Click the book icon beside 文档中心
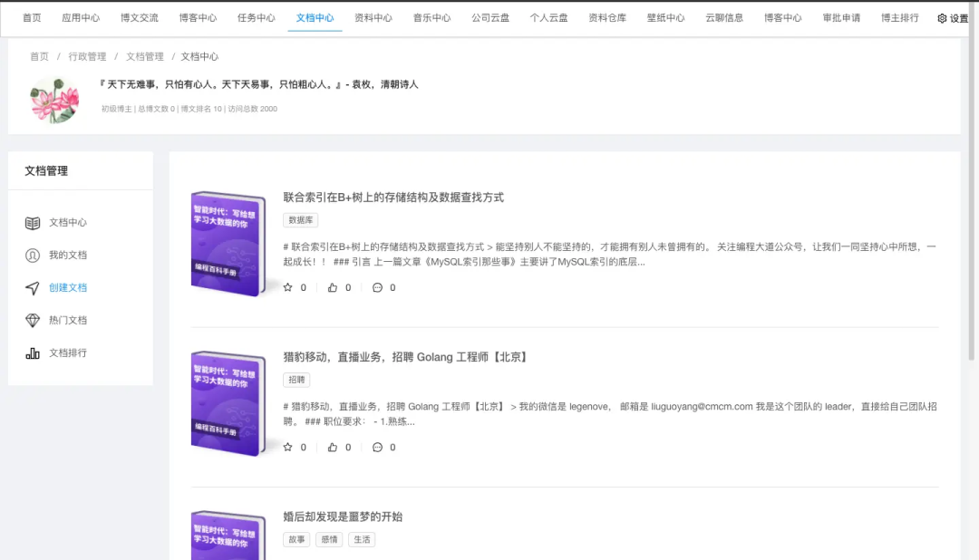This screenshot has height=560, width=979. point(33,223)
